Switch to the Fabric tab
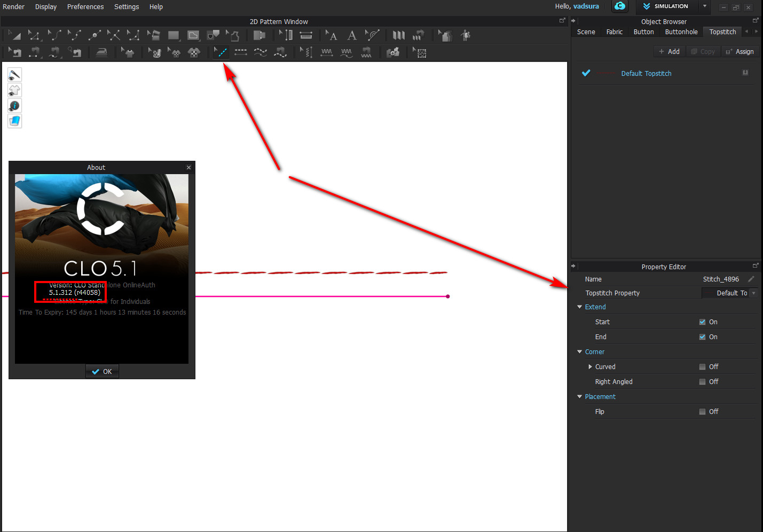The height and width of the screenshot is (532, 763). (x=614, y=32)
